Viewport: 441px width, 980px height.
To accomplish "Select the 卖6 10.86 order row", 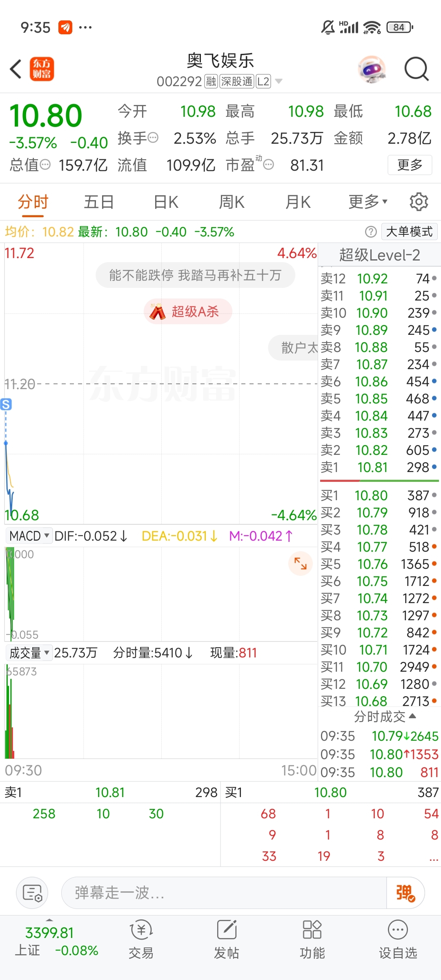I will pos(379,381).
